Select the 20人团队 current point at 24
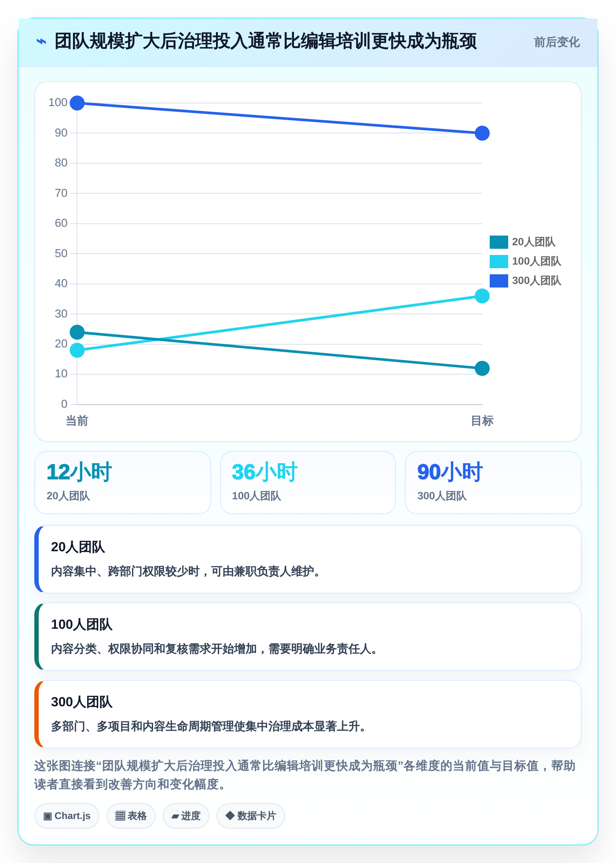Screen dimensions: 616x863 coord(77,332)
